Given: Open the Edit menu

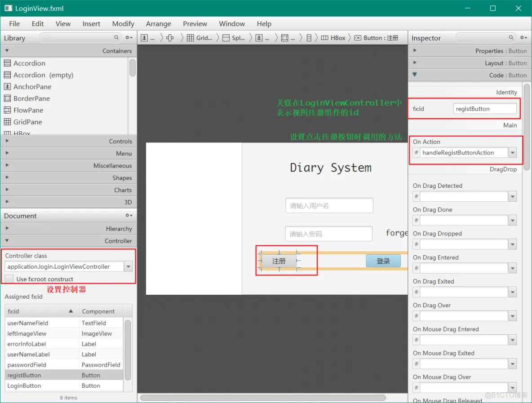Looking at the screenshot, I should (38, 24).
